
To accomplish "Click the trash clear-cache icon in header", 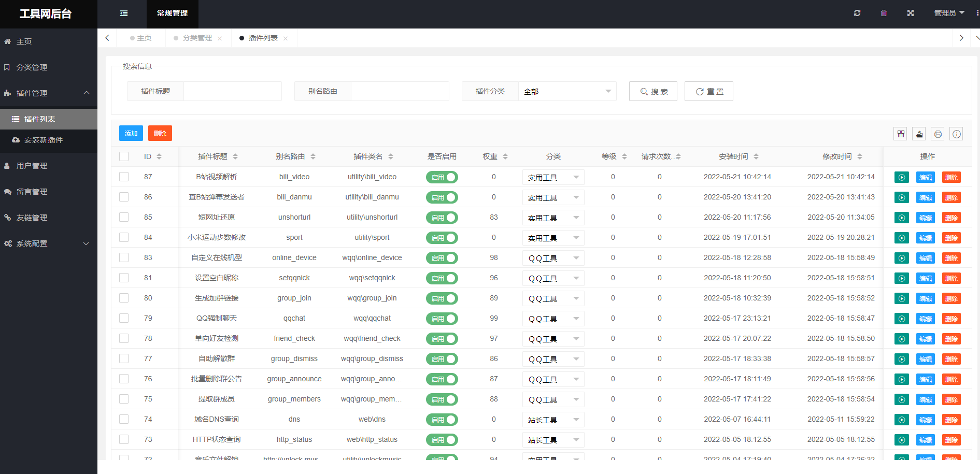I will 884,13.
